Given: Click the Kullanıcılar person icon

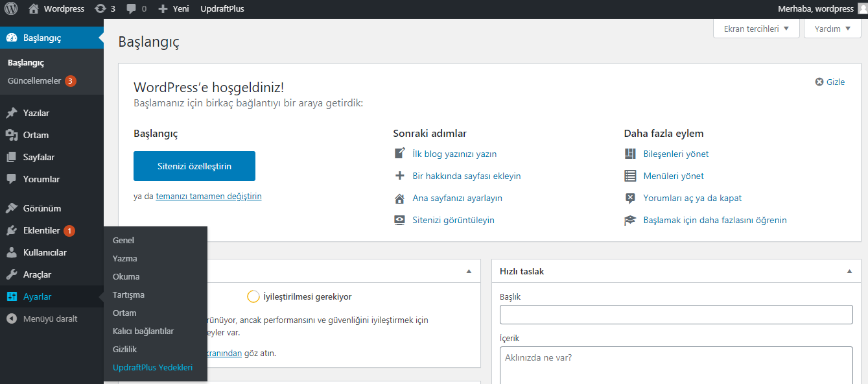Looking at the screenshot, I should (12, 252).
